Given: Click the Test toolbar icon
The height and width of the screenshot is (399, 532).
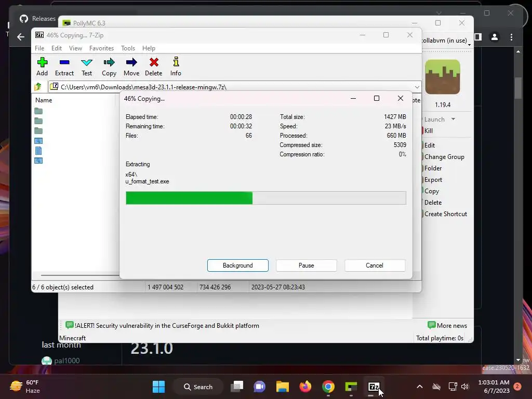Looking at the screenshot, I should point(87,66).
